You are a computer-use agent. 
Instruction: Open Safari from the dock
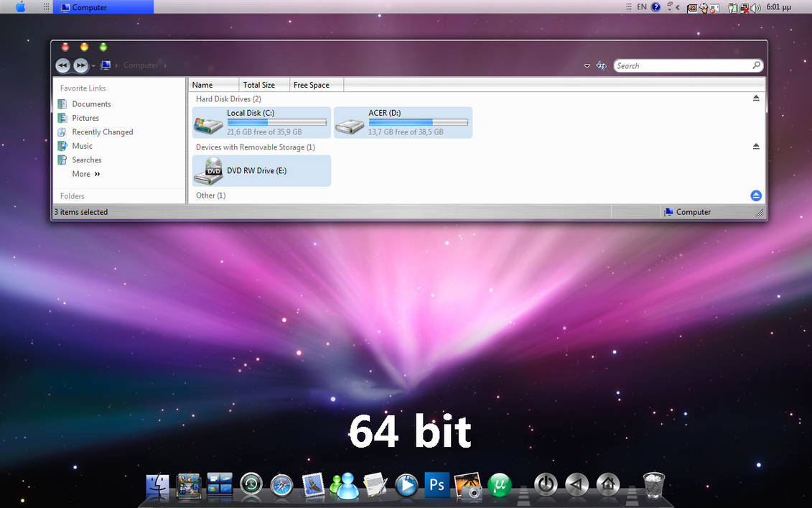281,485
